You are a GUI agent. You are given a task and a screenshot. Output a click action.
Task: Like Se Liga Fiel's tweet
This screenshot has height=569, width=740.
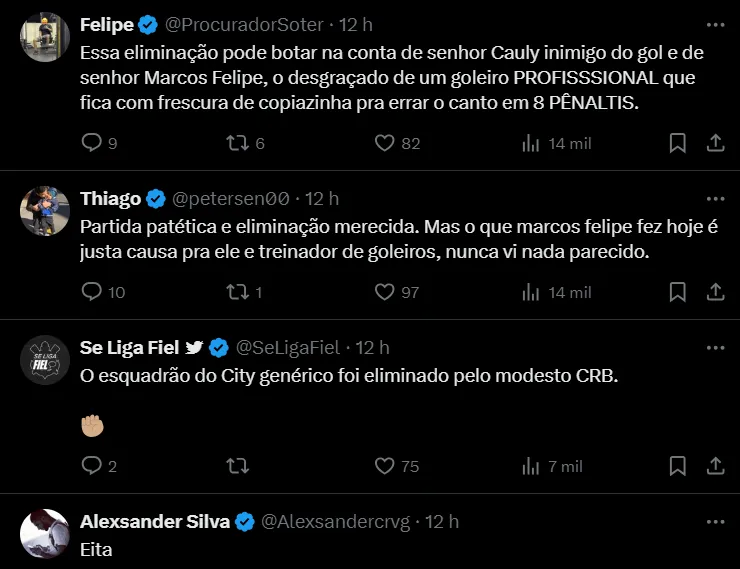coord(385,466)
